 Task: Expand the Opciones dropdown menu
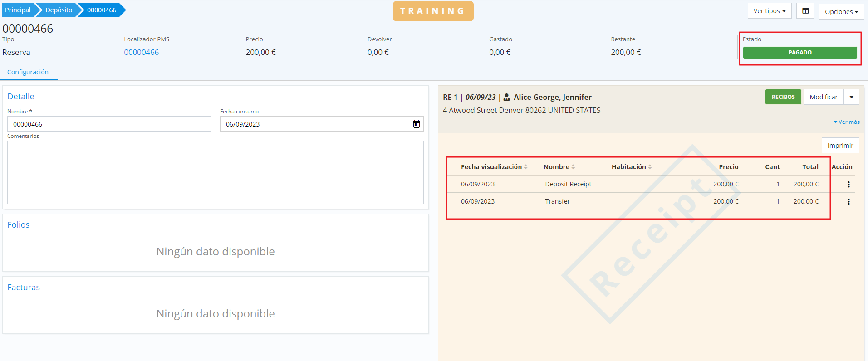click(841, 12)
